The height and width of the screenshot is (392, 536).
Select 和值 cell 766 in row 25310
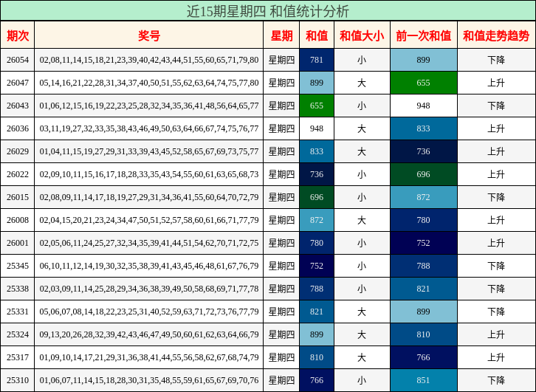(x=317, y=380)
